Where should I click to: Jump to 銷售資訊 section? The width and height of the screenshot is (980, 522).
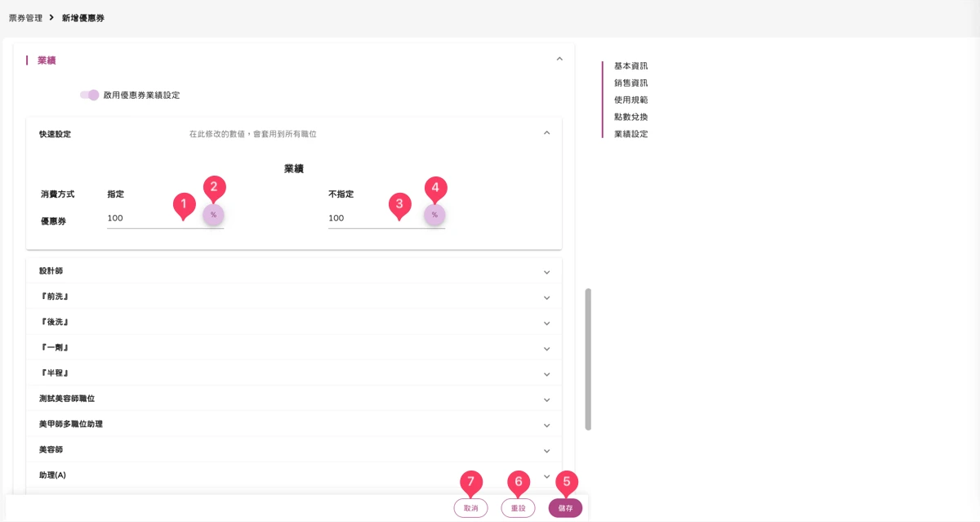(x=630, y=83)
